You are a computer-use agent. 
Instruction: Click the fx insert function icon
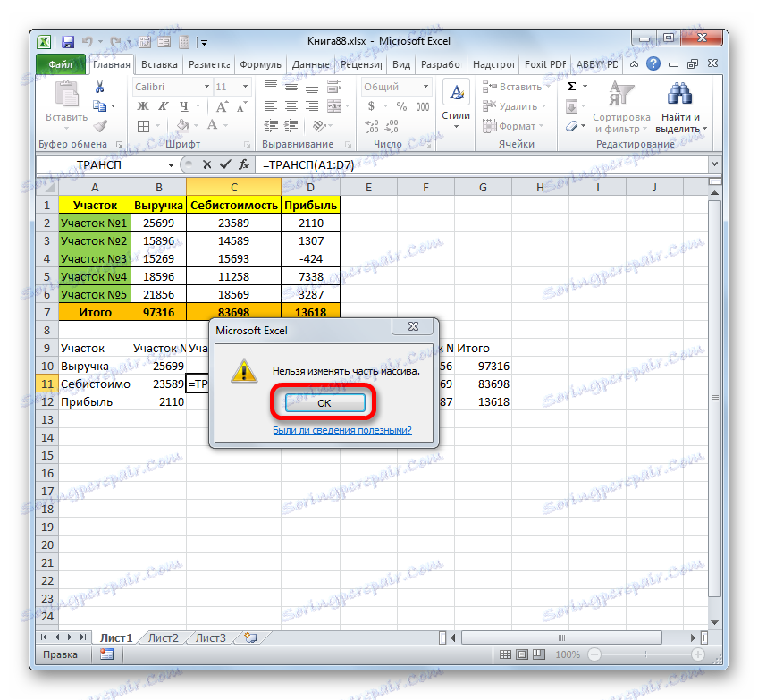(244, 164)
